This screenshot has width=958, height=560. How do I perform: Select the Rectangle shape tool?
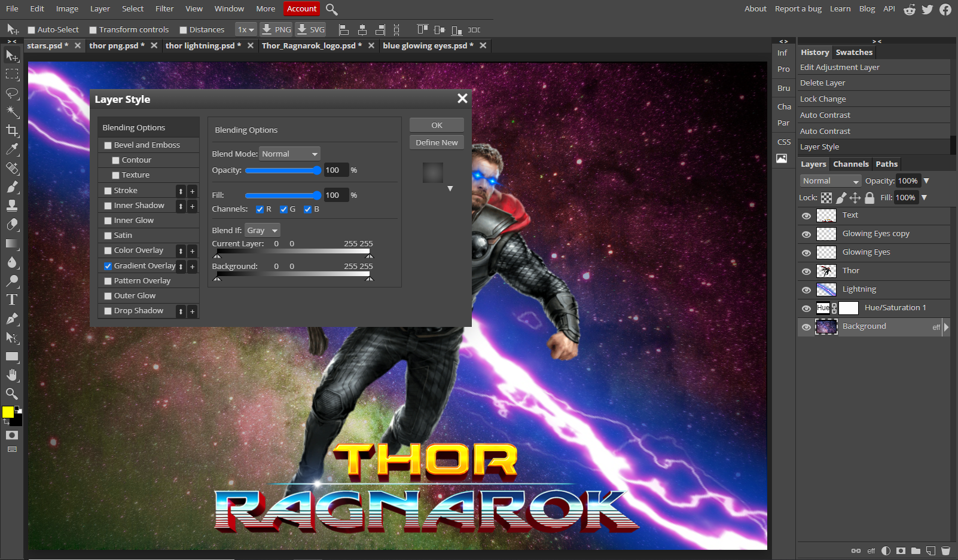coord(12,356)
